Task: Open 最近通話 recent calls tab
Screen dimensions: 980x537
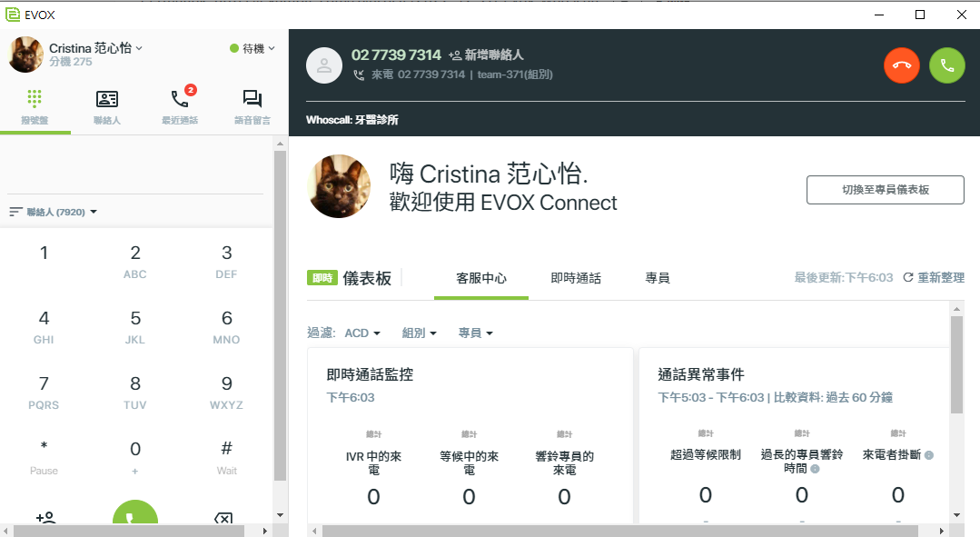Action: [180, 107]
